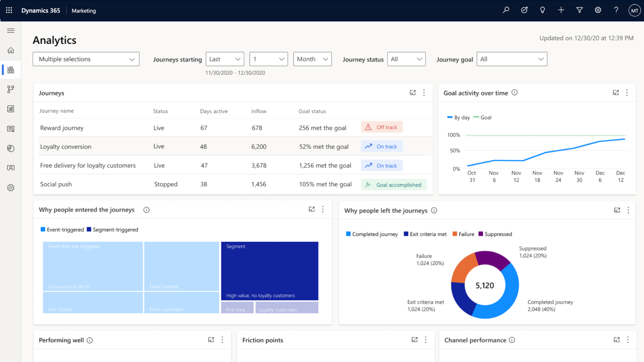Click the search icon in top bar
The width and height of the screenshot is (644, 362).
(506, 10)
